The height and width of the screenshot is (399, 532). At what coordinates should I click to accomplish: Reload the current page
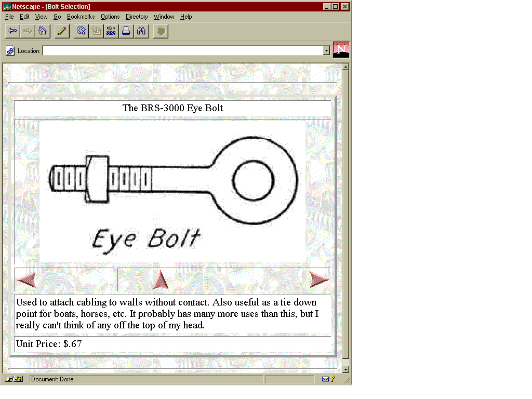point(81,31)
